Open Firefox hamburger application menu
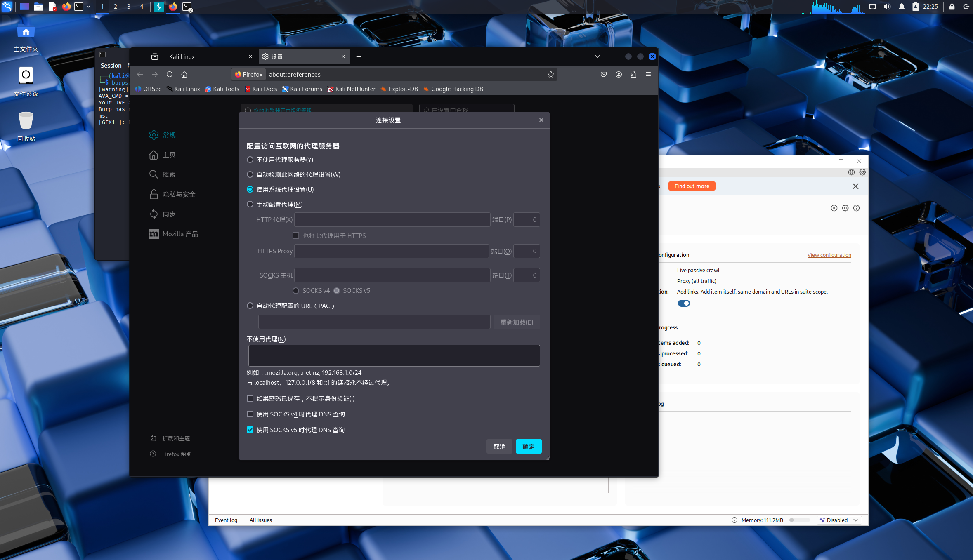The width and height of the screenshot is (973, 560). [648, 74]
